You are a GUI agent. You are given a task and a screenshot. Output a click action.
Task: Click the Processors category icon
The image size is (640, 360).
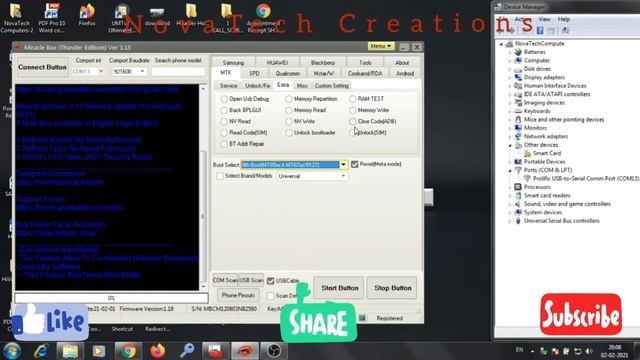(518, 187)
